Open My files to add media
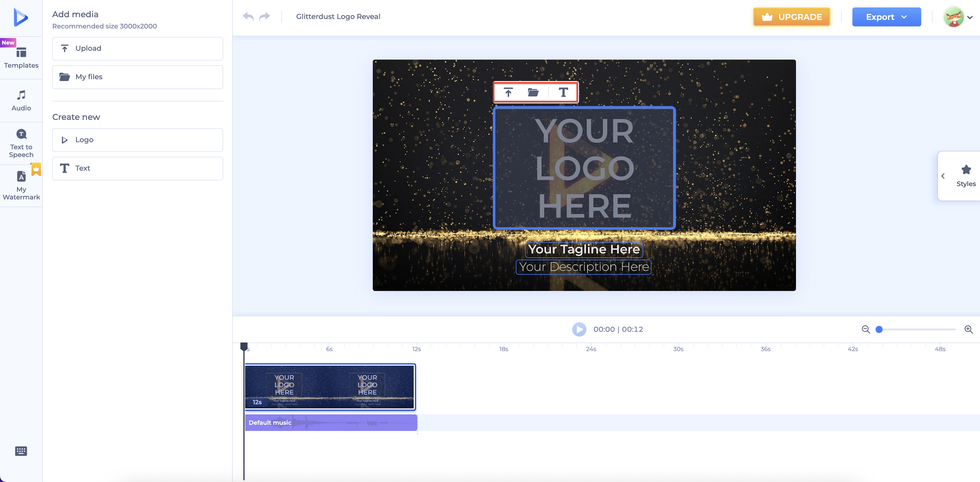This screenshot has width=980, height=482. 137,77
